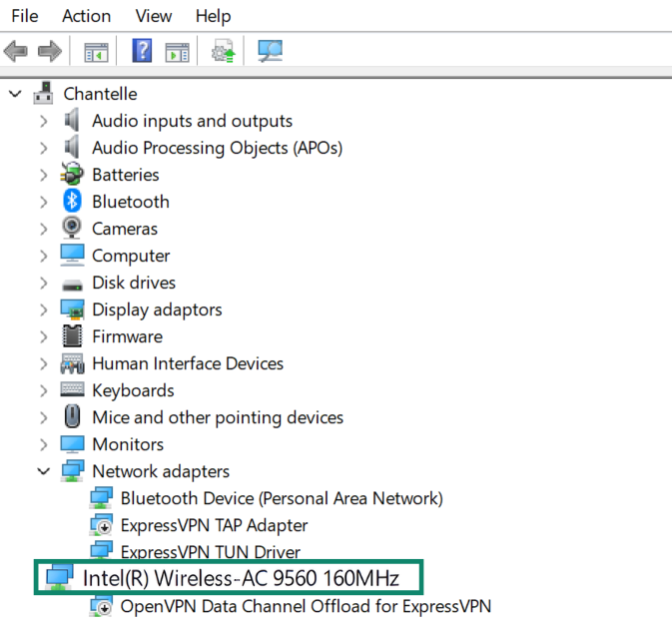Click OpenVPN Data Channel Offload icon

(101, 606)
